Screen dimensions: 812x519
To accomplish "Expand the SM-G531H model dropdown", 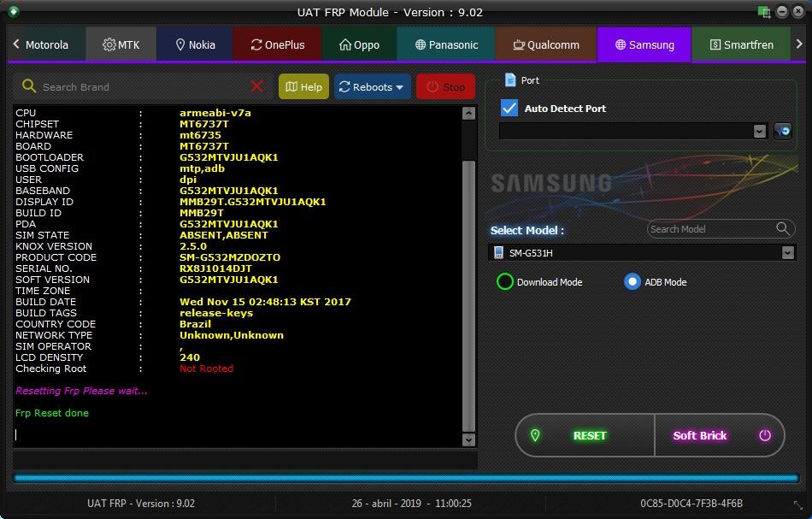I will pos(788,253).
